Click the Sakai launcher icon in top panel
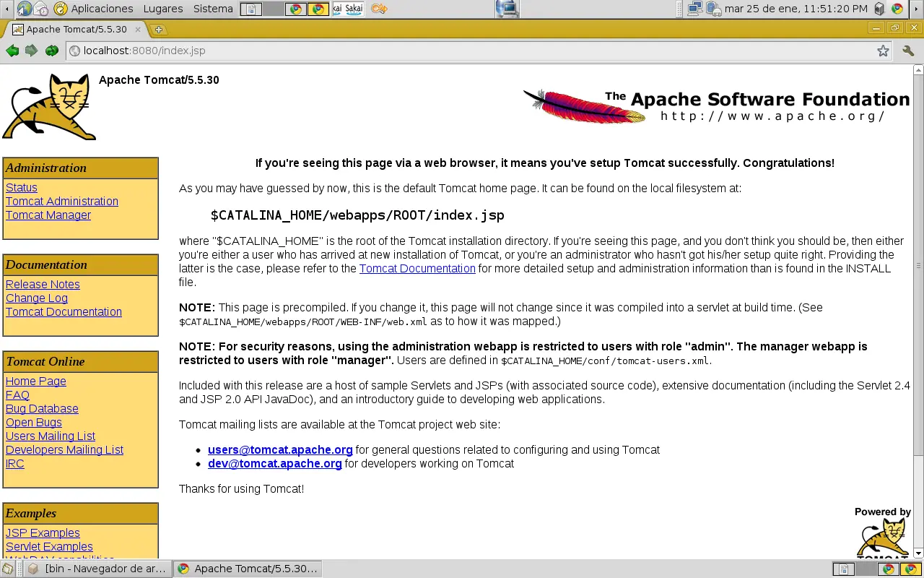 point(348,9)
